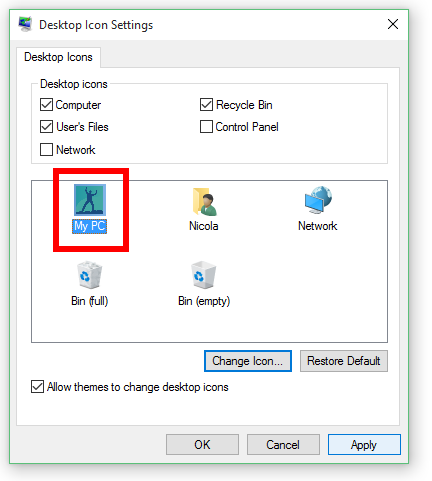Click the Change Icon... button
This screenshot has height=481, width=432.
point(248,361)
